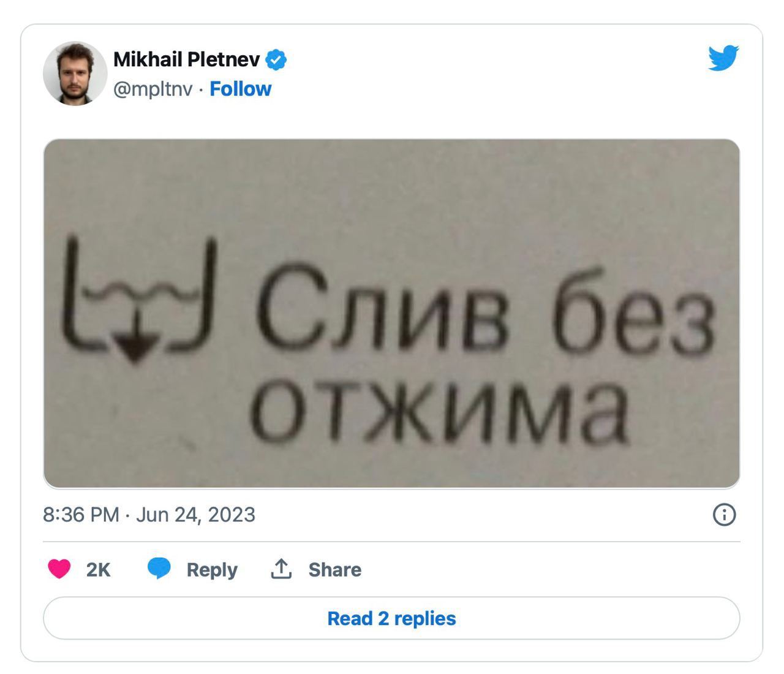Open the tweet photo at its blank top area

point(392,184)
